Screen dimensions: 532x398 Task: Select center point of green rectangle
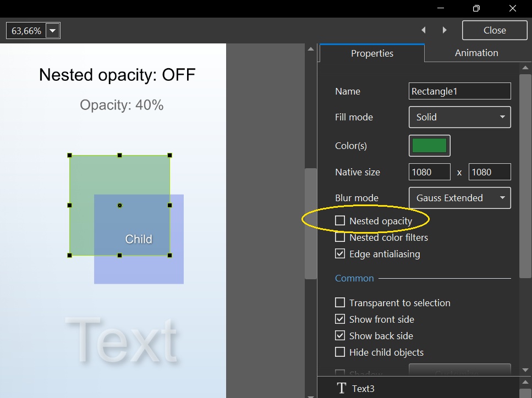120,206
